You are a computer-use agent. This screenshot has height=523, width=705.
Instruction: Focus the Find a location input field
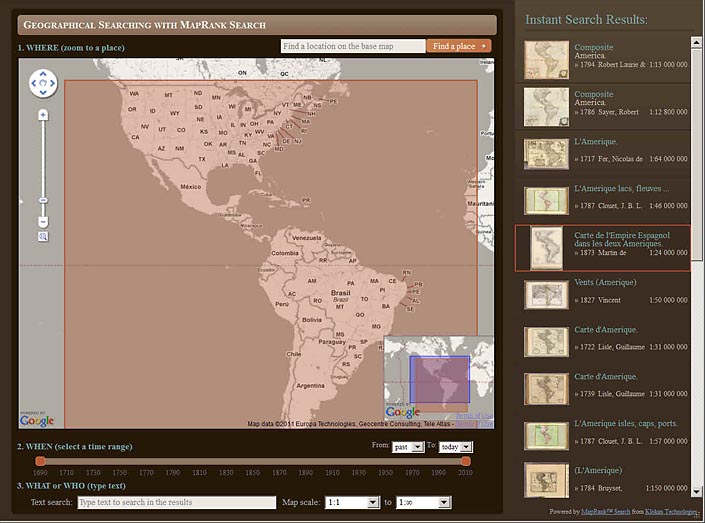352,46
